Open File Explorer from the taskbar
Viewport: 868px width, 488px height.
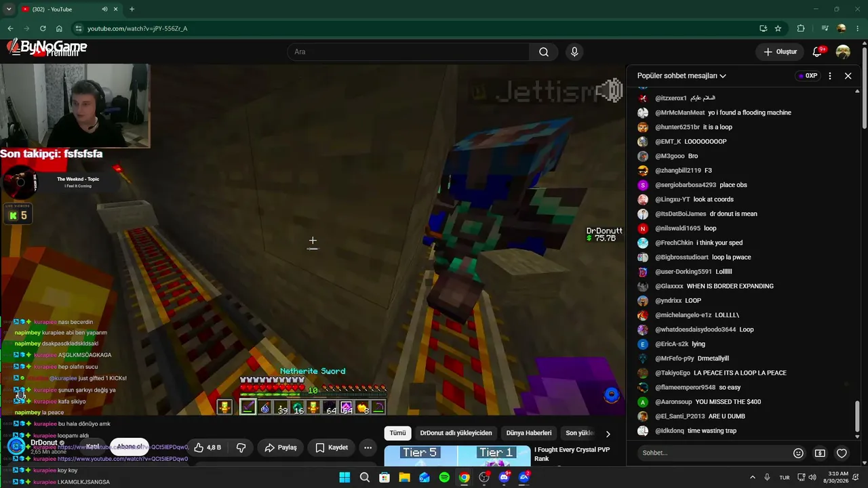[x=404, y=477]
